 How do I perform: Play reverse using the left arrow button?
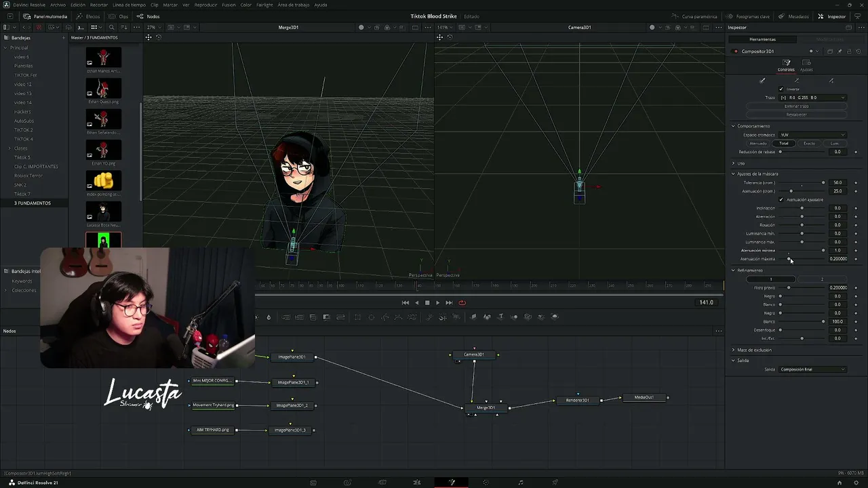[x=416, y=303]
